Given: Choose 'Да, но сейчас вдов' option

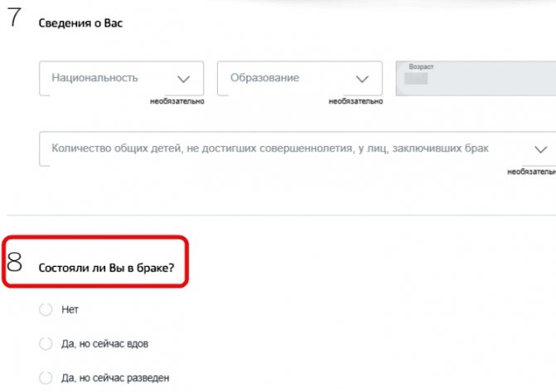Looking at the screenshot, I should pyautogui.click(x=46, y=343).
